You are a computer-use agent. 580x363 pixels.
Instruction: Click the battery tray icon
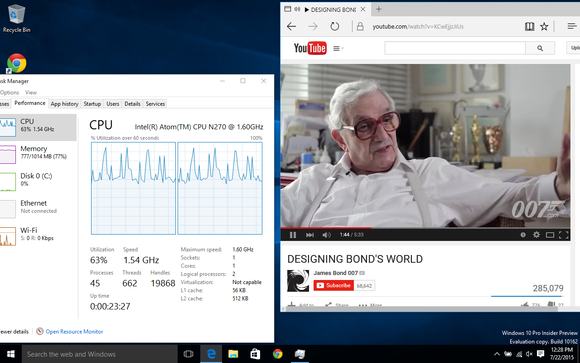click(x=508, y=354)
